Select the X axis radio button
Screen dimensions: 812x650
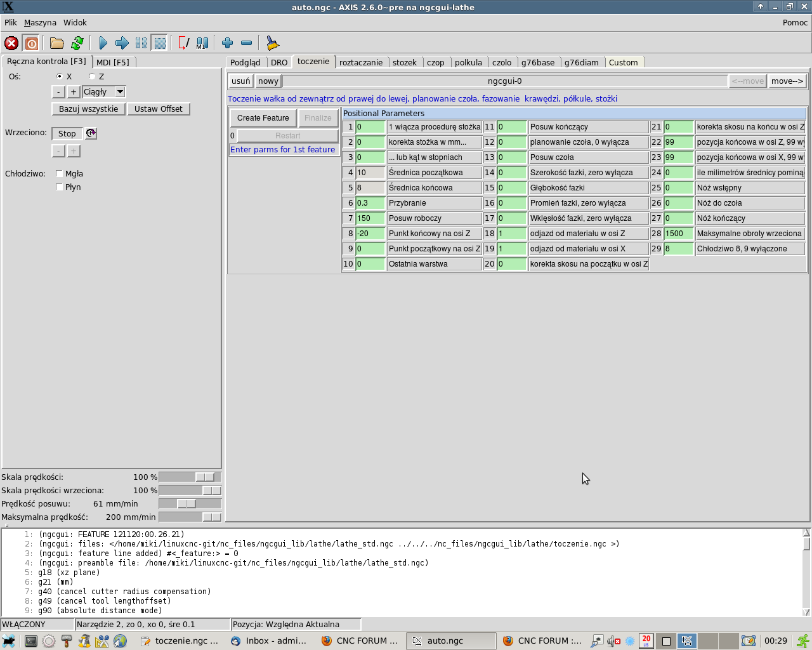pyautogui.click(x=60, y=76)
